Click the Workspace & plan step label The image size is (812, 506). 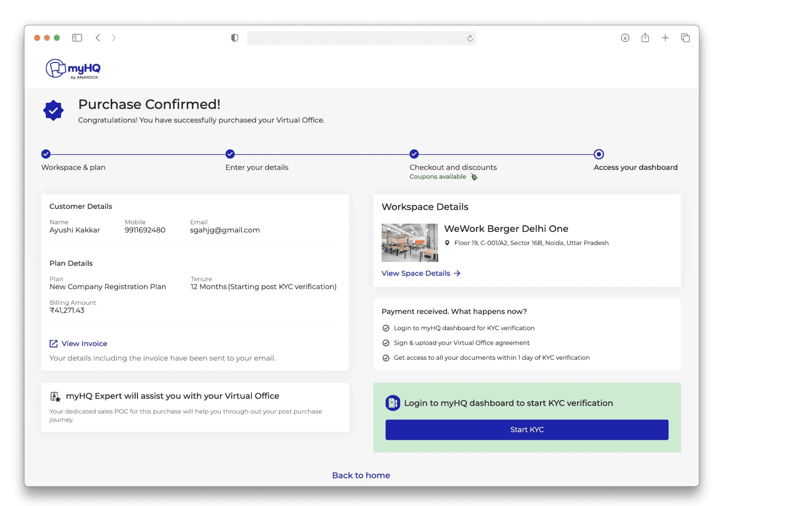pos(73,168)
